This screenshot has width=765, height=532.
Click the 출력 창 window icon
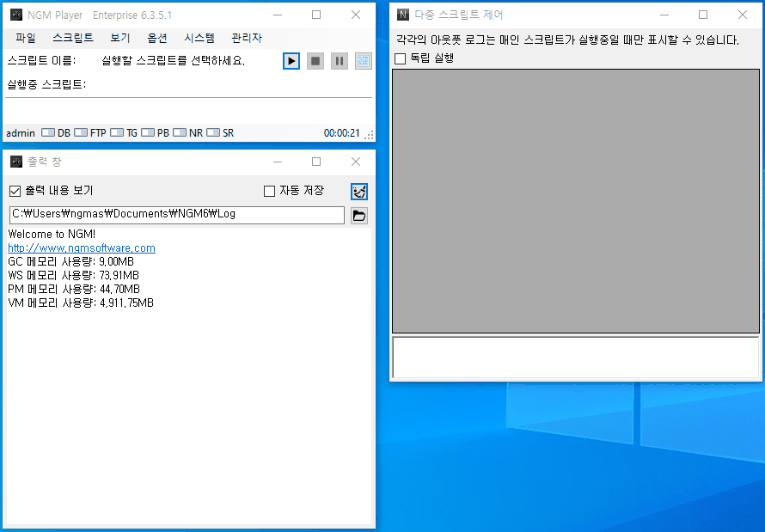16,162
